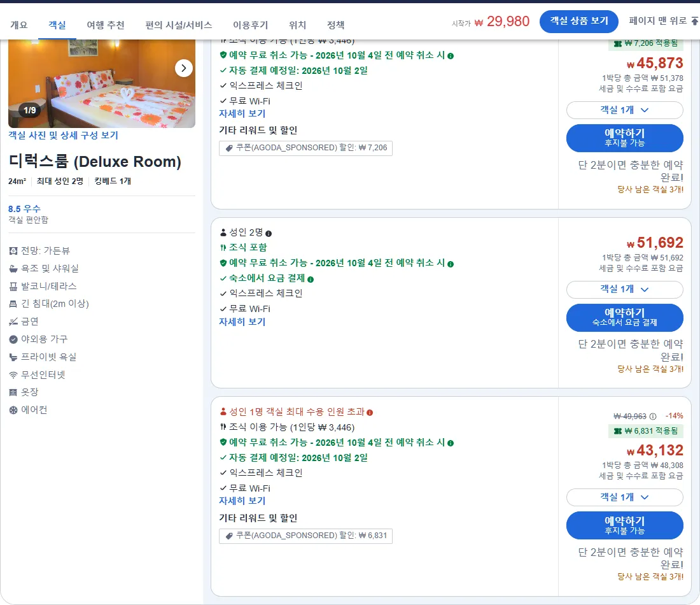This screenshot has width=700, height=605.
Task: Click the Deluxe Room photo thumbnail
Action: click(x=102, y=83)
